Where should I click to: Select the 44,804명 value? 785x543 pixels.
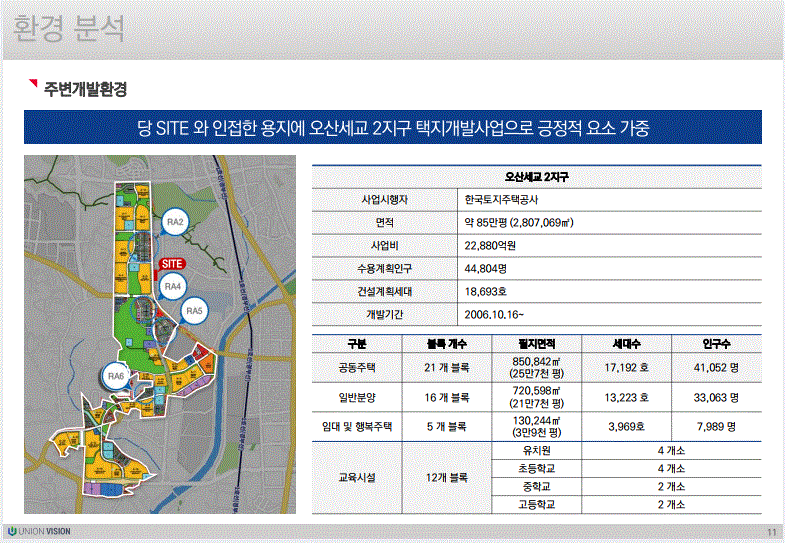pos(485,269)
